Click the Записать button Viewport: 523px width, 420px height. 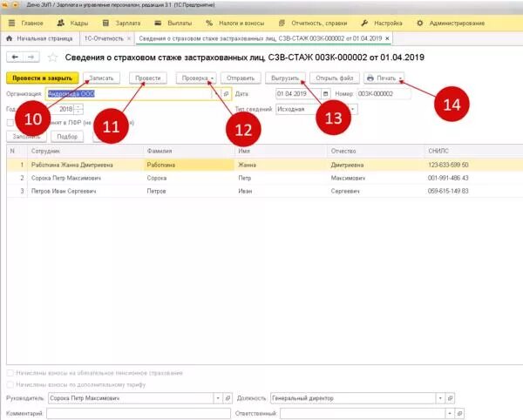(101, 78)
